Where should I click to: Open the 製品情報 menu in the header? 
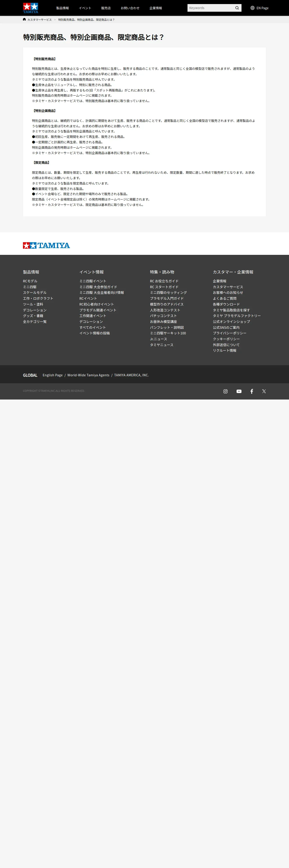click(63, 8)
